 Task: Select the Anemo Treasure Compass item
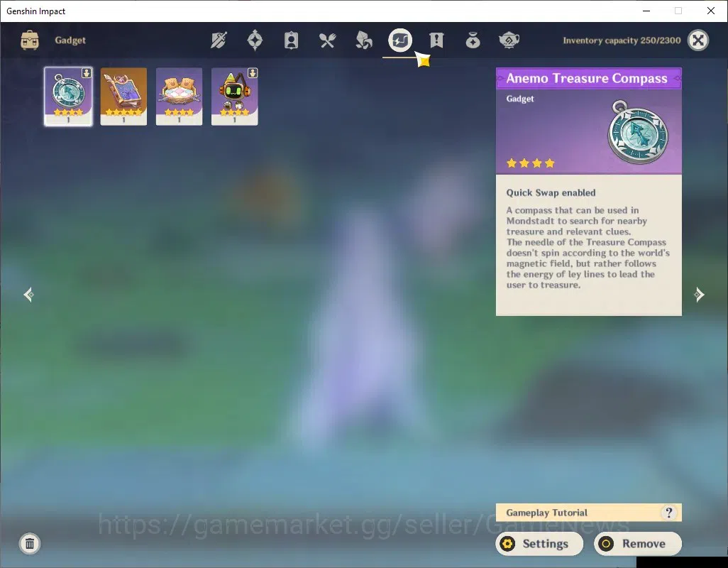pos(68,96)
